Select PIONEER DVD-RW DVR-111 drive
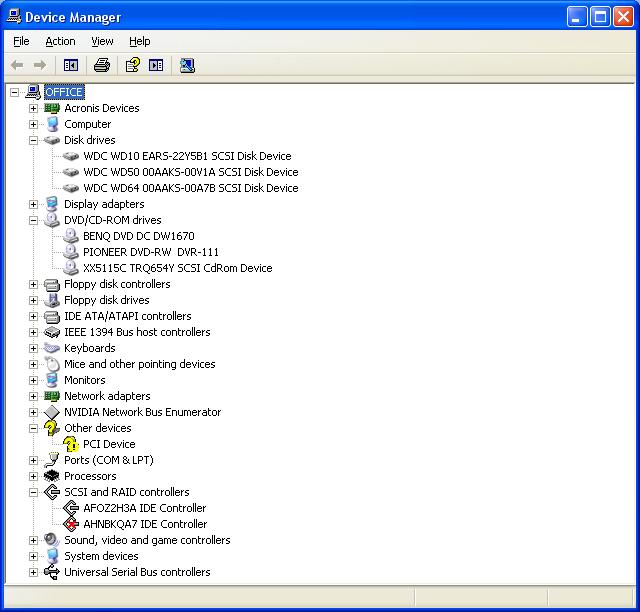 150,252
